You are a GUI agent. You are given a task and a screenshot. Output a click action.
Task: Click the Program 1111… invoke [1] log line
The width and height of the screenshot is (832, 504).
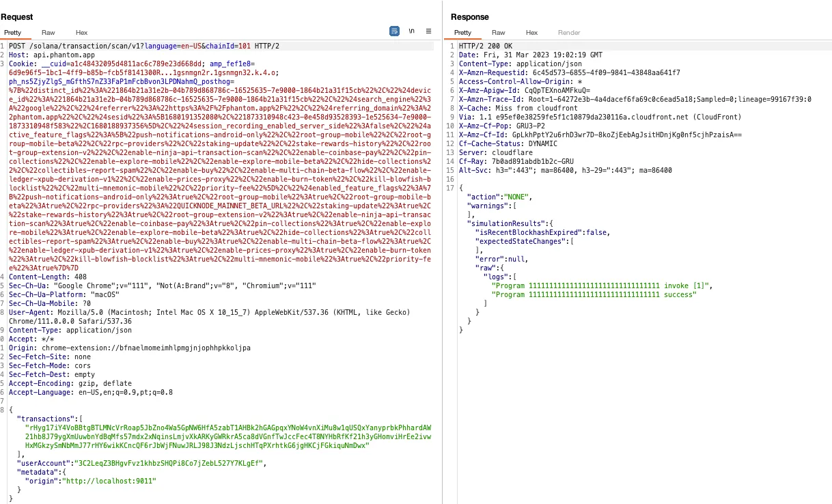(x=602, y=285)
